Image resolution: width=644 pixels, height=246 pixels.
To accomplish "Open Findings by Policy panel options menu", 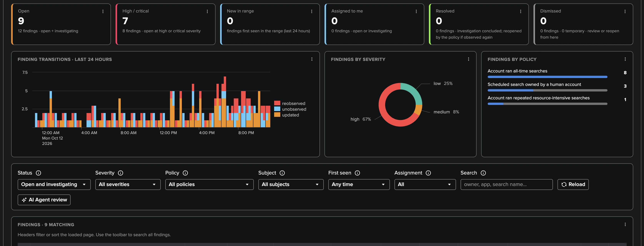I will (x=625, y=59).
